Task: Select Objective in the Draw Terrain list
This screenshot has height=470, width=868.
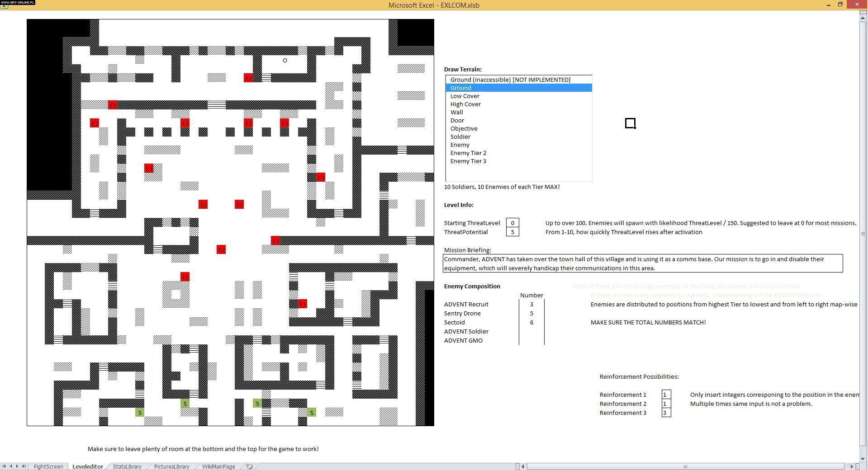Action: (464, 128)
